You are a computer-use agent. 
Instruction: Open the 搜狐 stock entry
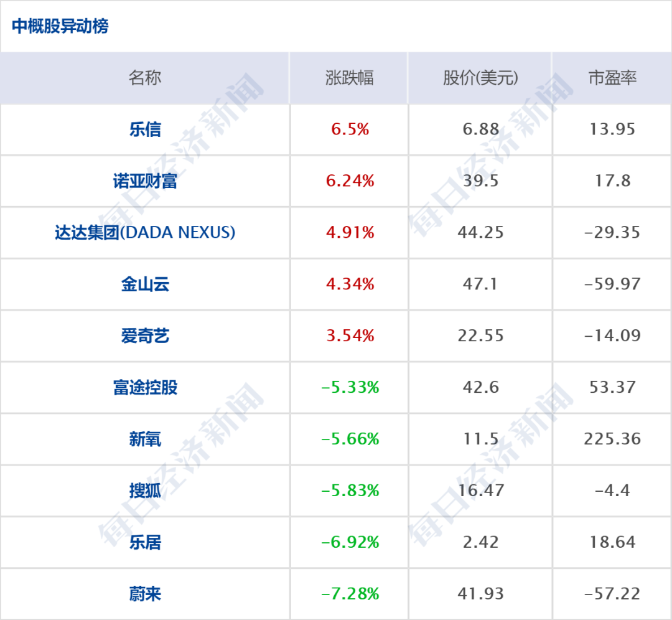pos(145,491)
